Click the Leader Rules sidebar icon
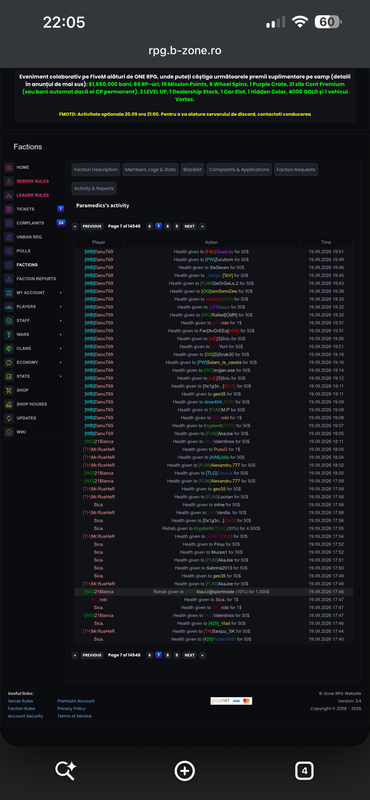 pyautogui.click(x=9, y=195)
